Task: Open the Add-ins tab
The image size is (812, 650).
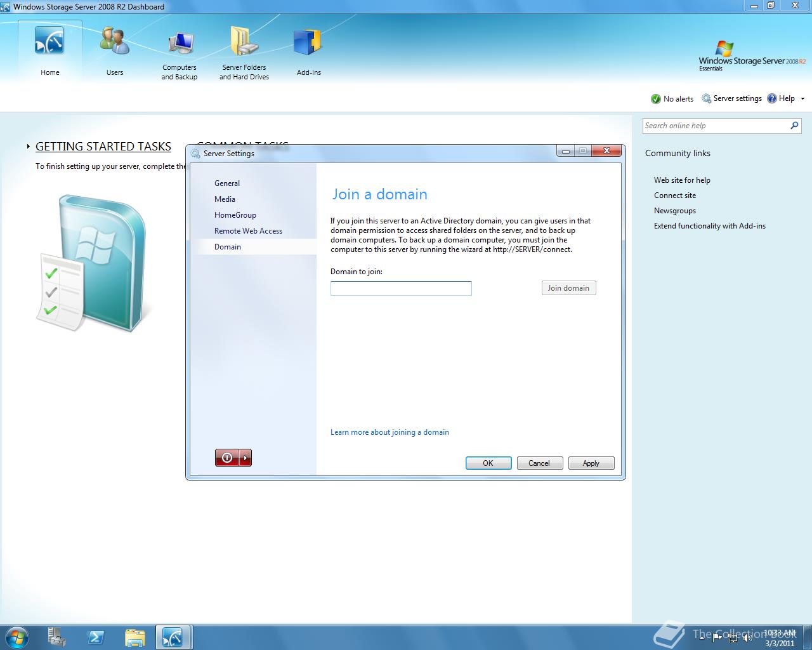Action: [308, 51]
